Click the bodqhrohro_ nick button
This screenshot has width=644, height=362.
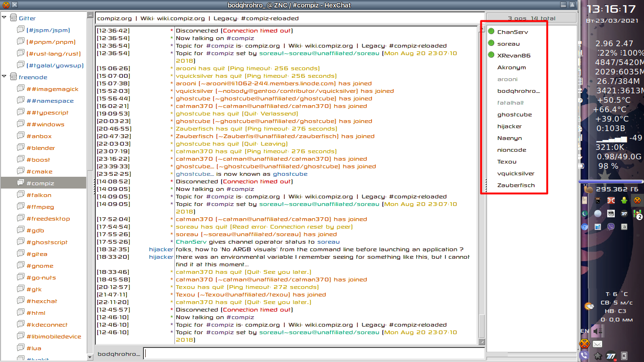118,354
